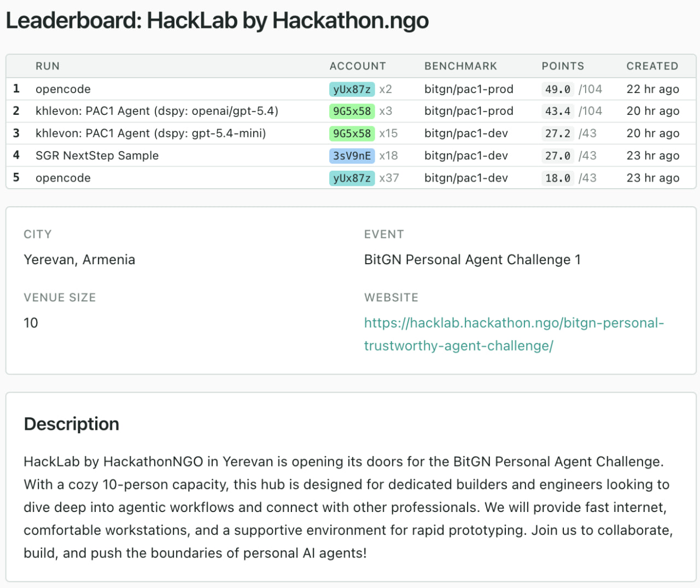The width and height of the screenshot is (700, 588).
Task: Click the x37 submission count
Action: (x=389, y=178)
